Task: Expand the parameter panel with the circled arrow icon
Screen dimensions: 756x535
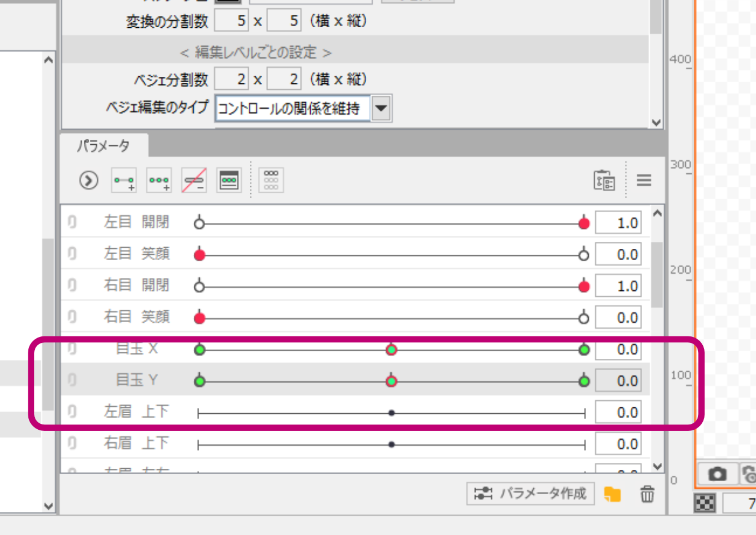Action: [x=89, y=180]
